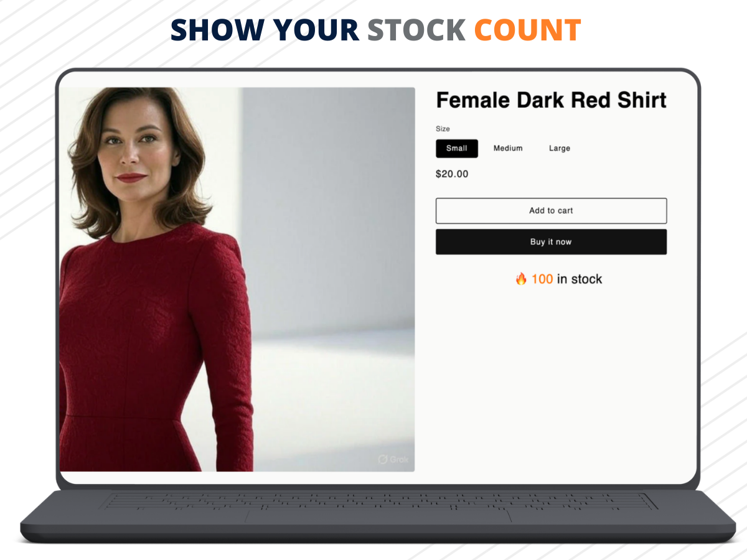747x560 pixels.
Task: Click the Size label above the options
Action: point(443,129)
